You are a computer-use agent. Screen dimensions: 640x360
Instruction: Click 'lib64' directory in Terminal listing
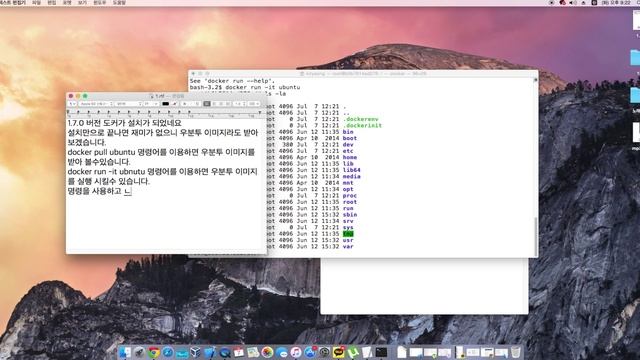pyautogui.click(x=351, y=170)
